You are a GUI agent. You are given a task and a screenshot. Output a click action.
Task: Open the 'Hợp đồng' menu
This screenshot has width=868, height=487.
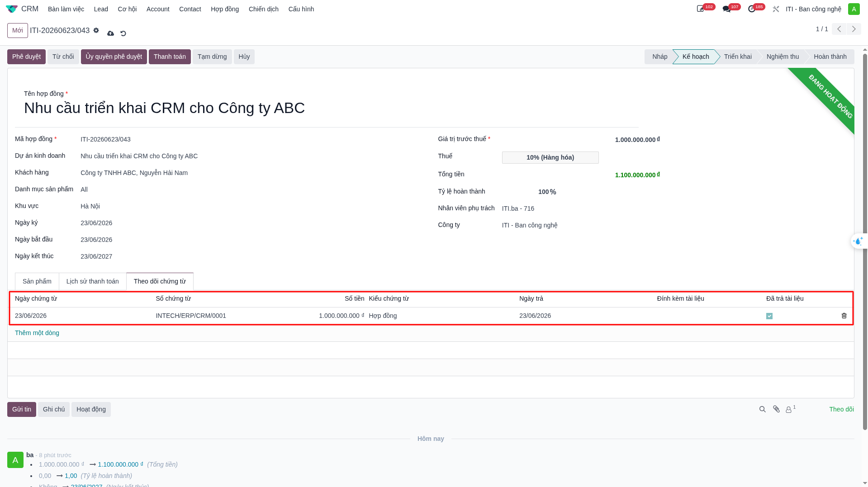[x=225, y=9]
